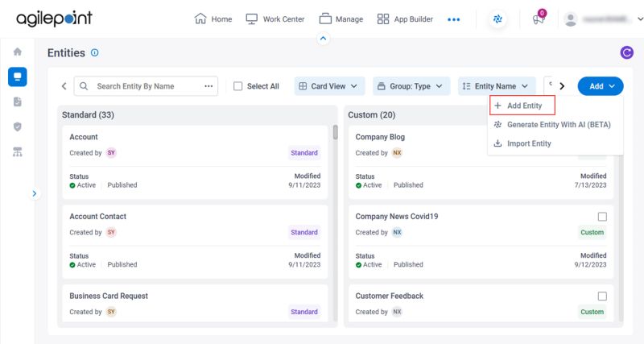This screenshot has height=344, width=644.
Task: Expand the left sidebar arrow
Action: [x=35, y=193]
